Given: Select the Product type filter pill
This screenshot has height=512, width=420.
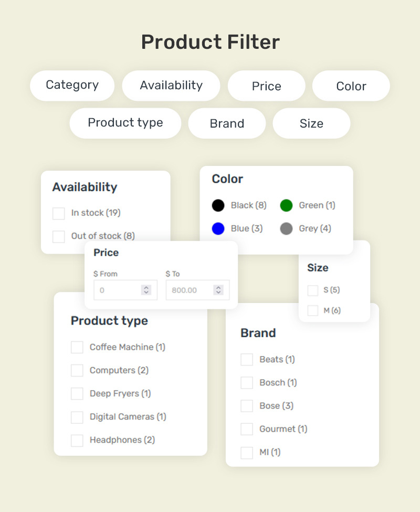Looking at the screenshot, I should coord(125,123).
